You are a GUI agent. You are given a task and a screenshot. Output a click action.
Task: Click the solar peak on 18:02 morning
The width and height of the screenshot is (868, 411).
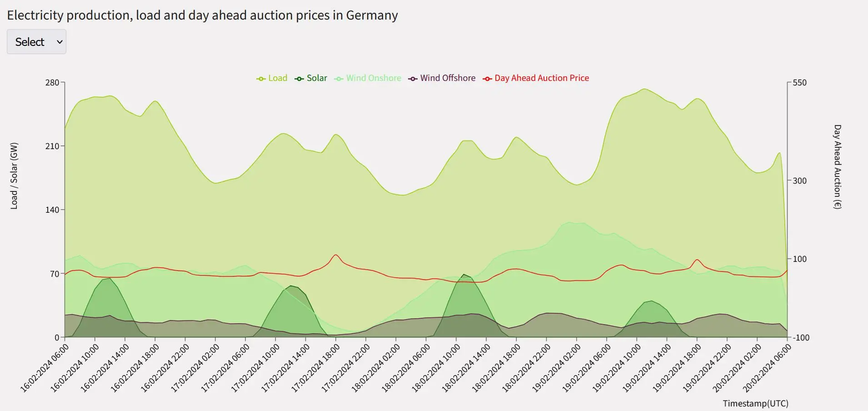point(464,276)
